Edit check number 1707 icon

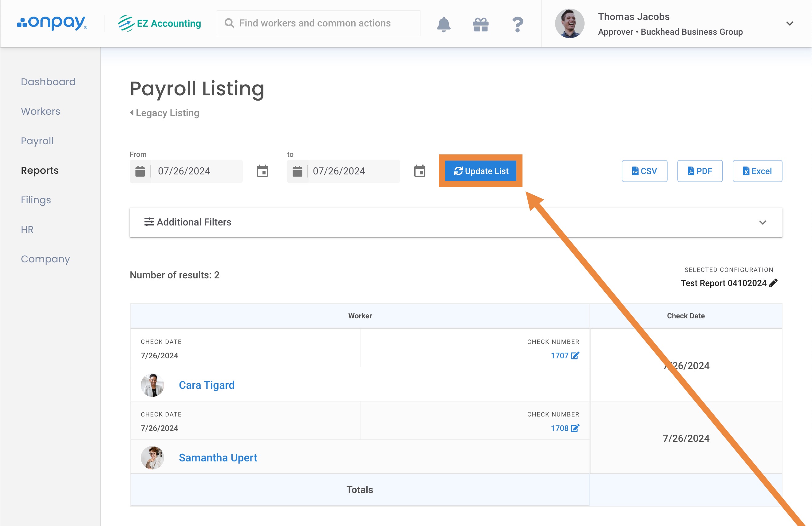click(x=575, y=356)
